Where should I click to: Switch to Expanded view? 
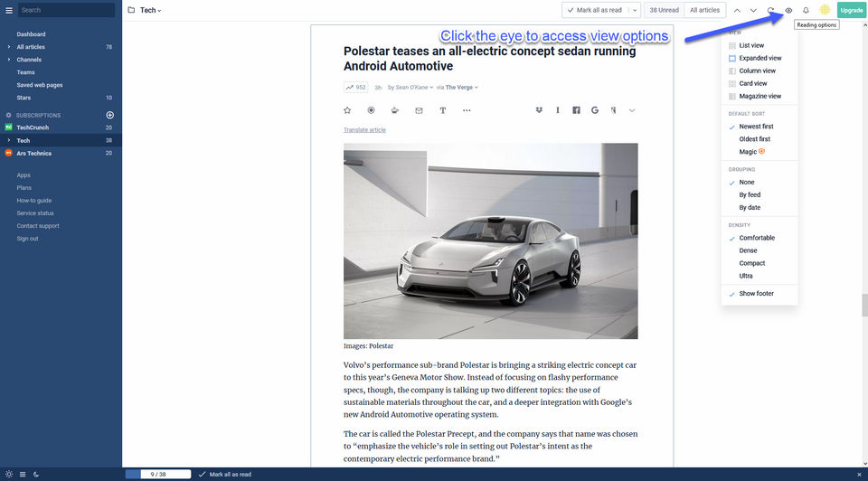(x=760, y=58)
